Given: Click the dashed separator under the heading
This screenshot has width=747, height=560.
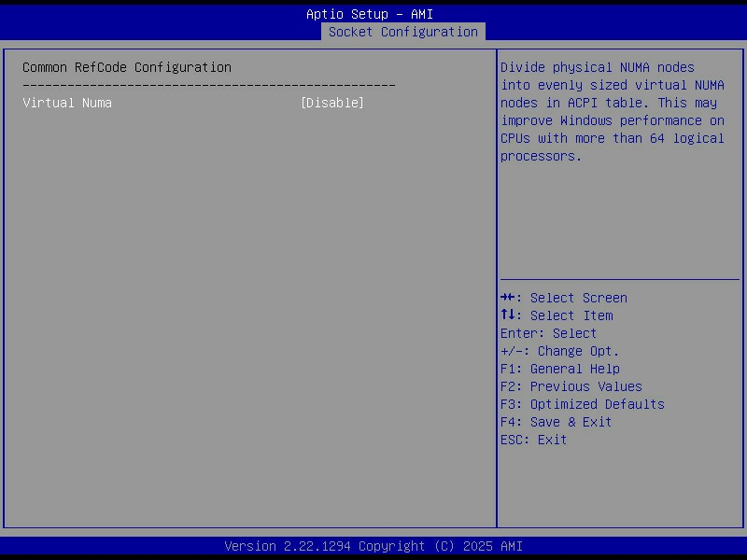Looking at the screenshot, I should pyautogui.click(x=209, y=85).
